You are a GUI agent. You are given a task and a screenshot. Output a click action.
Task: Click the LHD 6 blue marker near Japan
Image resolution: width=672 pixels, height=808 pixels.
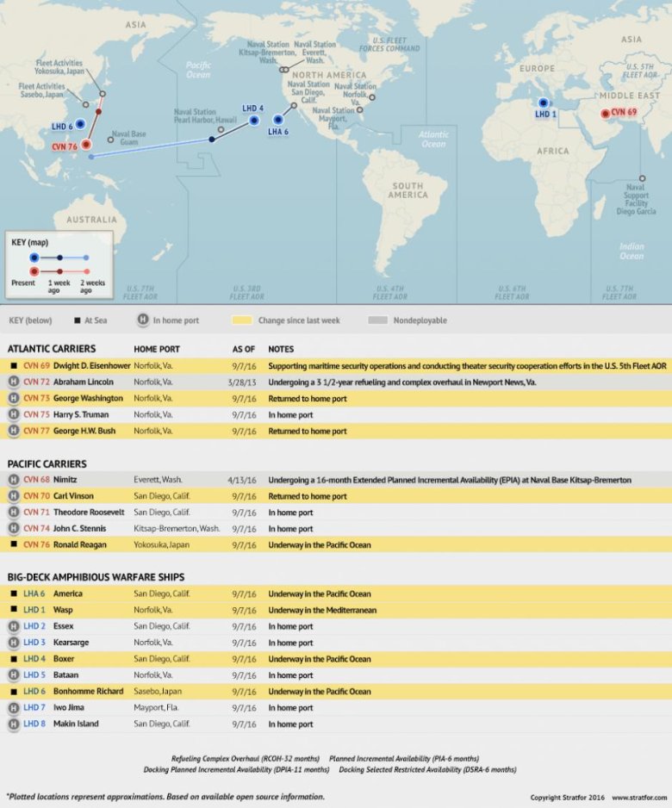(x=80, y=124)
